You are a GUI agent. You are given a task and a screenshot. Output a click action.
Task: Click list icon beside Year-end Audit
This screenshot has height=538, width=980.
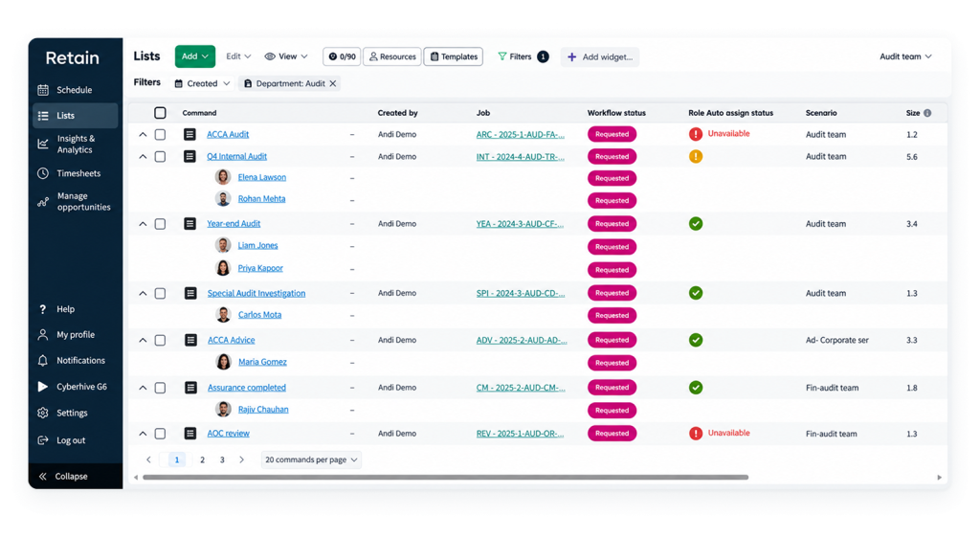(190, 224)
